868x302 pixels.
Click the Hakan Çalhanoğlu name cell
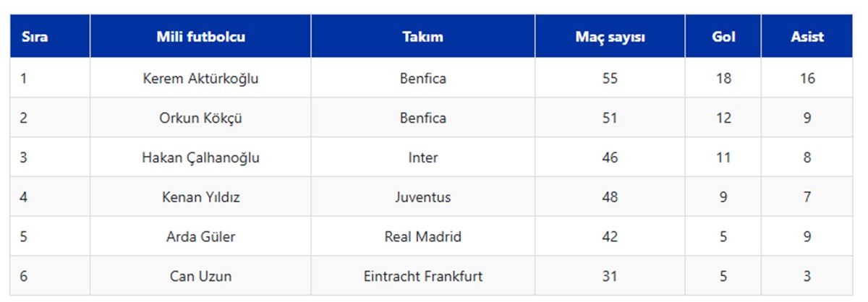coord(200,158)
